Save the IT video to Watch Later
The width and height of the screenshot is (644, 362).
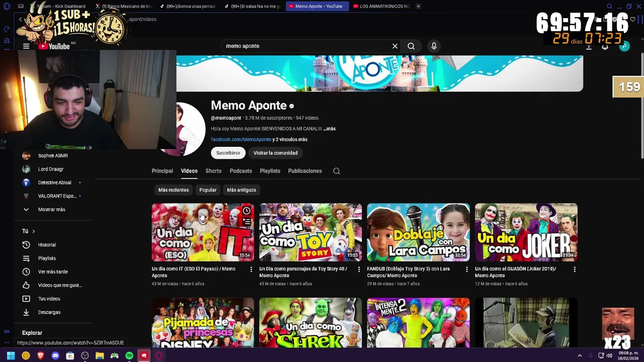click(247, 211)
